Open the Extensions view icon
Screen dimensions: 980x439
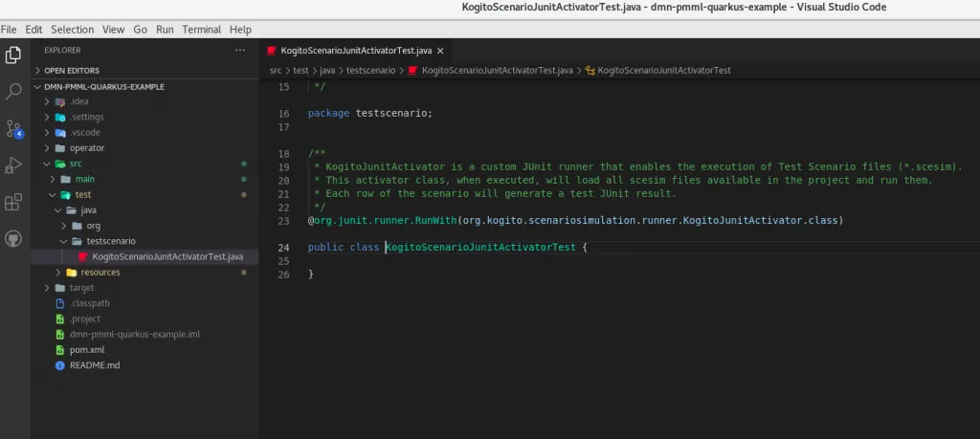[13, 203]
